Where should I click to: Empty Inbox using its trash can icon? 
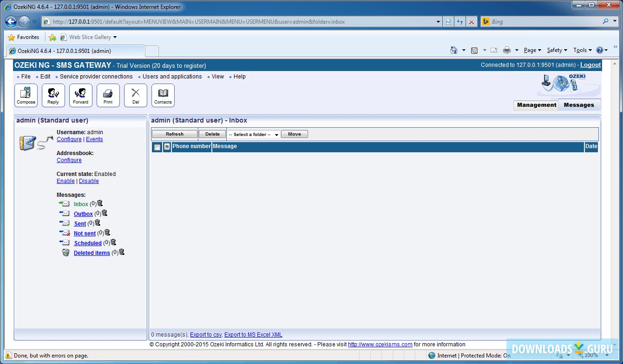click(x=100, y=203)
